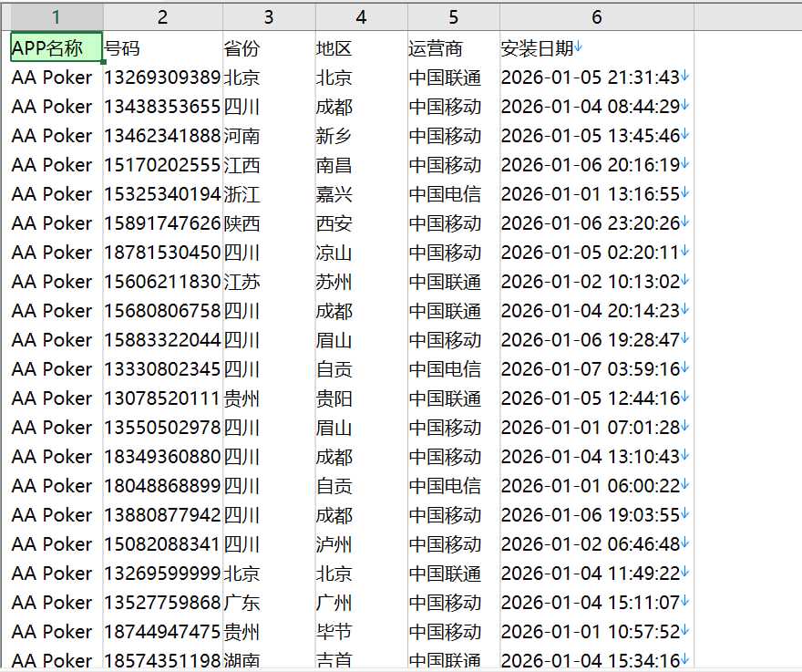Select phone number 13550502978
The image size is (802, 672).
click(x=162, y=428)
